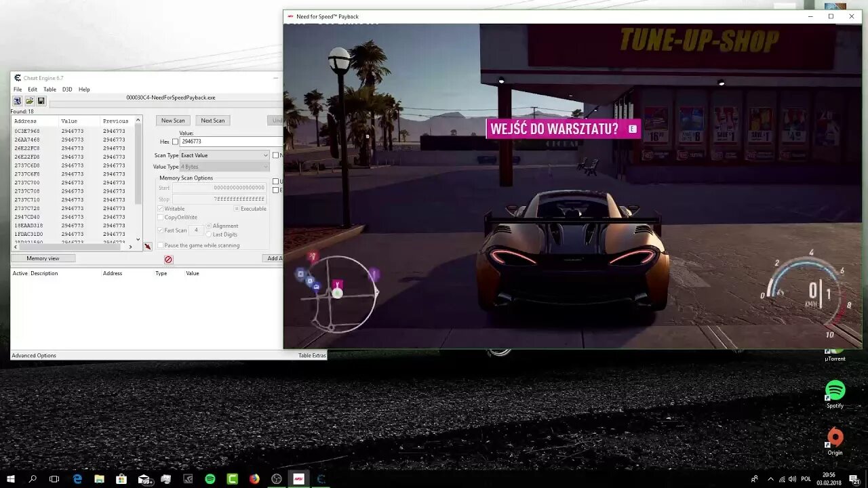
Task: Click the Description column header in address table
Action: click(44, 274)
